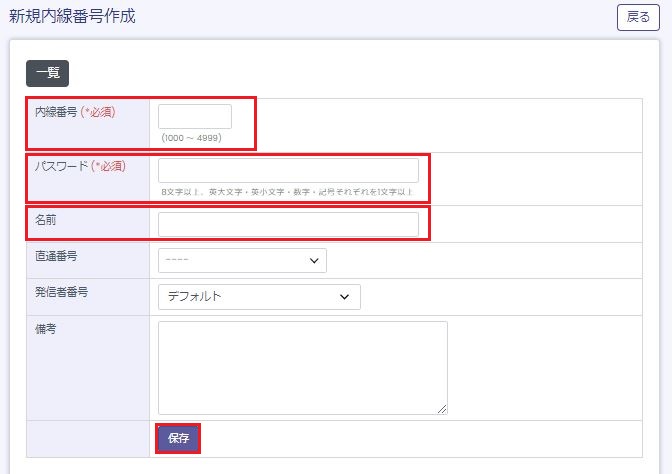Open the 発信者番号 デフォルト dropdown
The width and height of the screenshot is (672, 474).
[259, 297]
